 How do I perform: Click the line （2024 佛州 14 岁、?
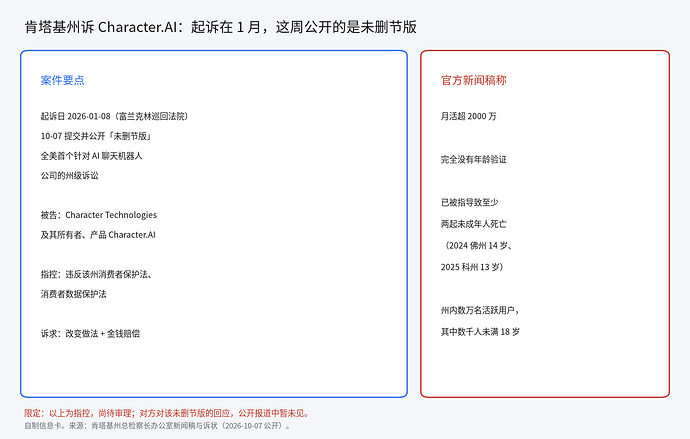click(x=477, y=246)
